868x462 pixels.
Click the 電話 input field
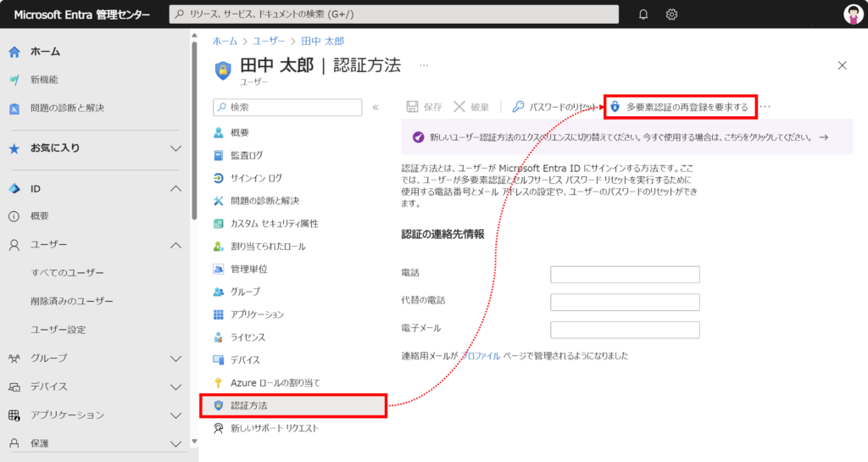tap(625, 275)
